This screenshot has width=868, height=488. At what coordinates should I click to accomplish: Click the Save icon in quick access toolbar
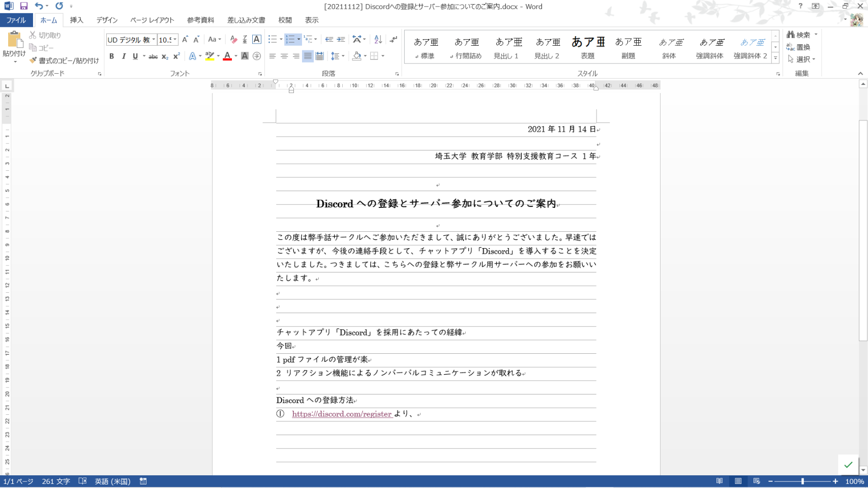(x=23, y=6)
